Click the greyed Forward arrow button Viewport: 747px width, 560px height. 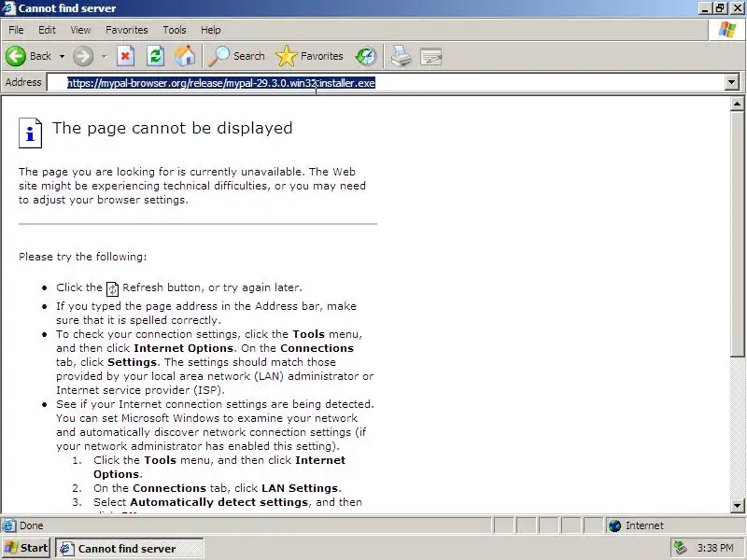click(83, 56)
